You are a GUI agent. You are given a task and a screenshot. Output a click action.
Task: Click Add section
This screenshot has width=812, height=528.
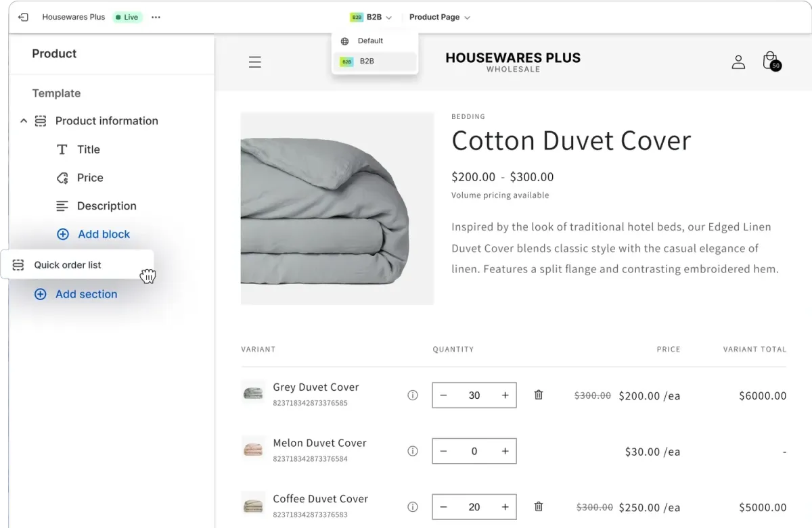pos(86,294)
